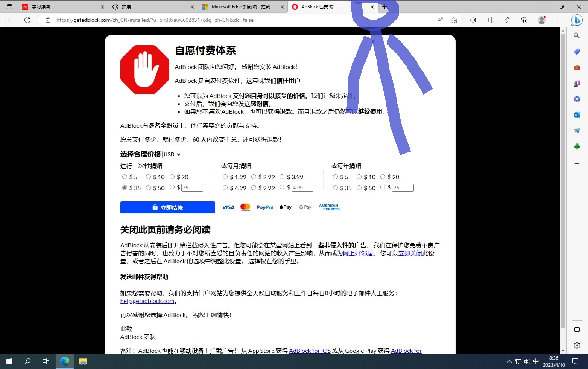The width and height of the screenshot is (588, 369).
Task: Open File Explorer from taskbar
Action: click(x=83, y=361)
